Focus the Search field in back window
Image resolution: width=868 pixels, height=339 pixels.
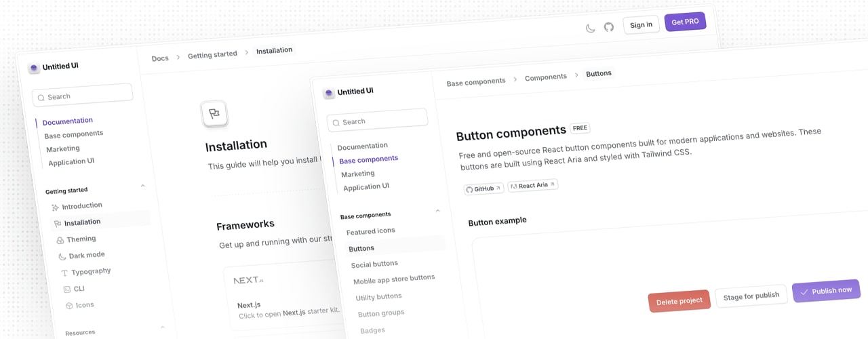click(83, 95)
